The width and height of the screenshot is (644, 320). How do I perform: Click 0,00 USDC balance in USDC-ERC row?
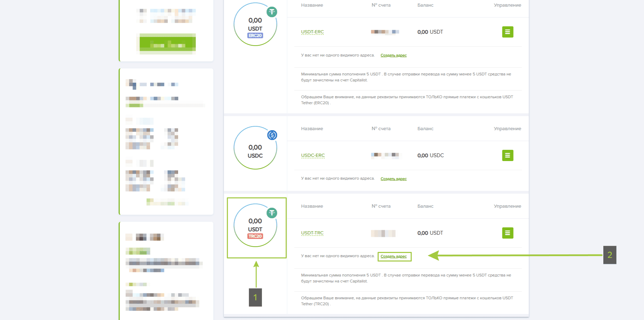pos(431,155)
